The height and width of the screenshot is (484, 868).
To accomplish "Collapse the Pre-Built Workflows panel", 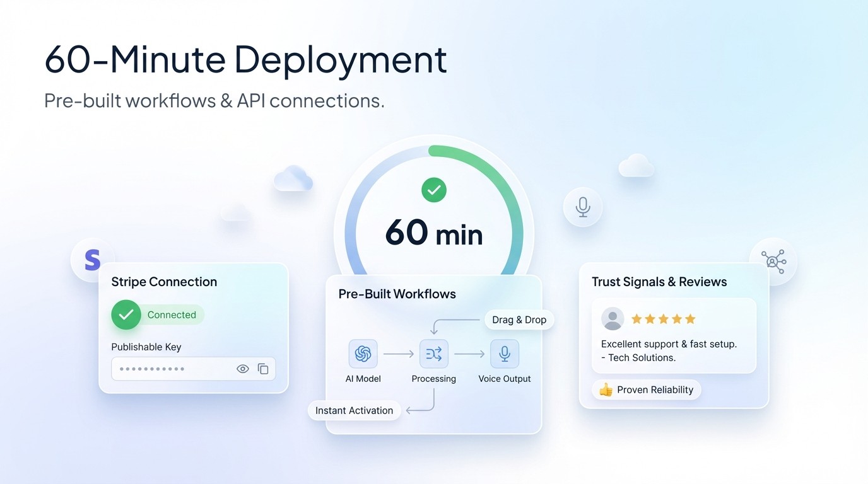I will tap(396, 294).
